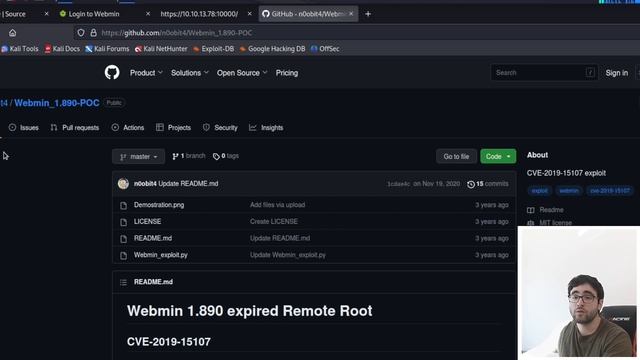Open the master branch dropdown
Screen dimensions: 640x360
point(138,156)
